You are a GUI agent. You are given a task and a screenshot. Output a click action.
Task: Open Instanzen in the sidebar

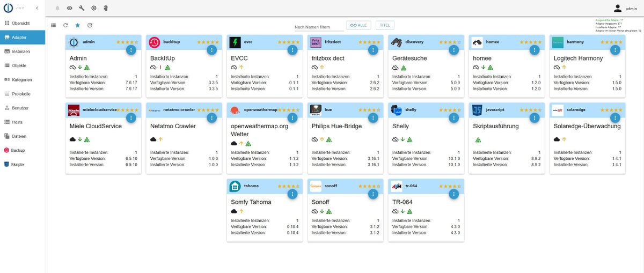pos(23,51)
